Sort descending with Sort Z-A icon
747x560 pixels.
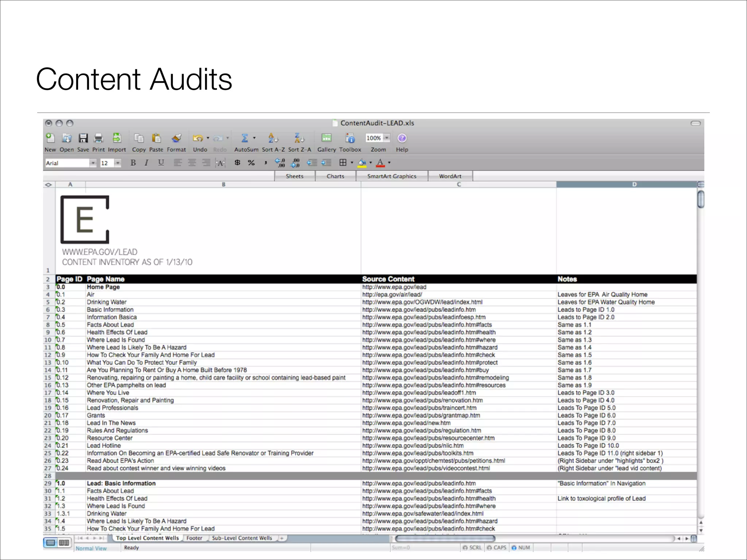(x=299, y=138)
